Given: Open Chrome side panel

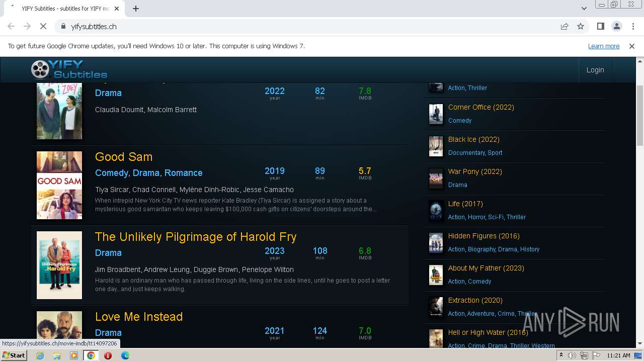Looking at the screenshot, I should click(601, 26).
